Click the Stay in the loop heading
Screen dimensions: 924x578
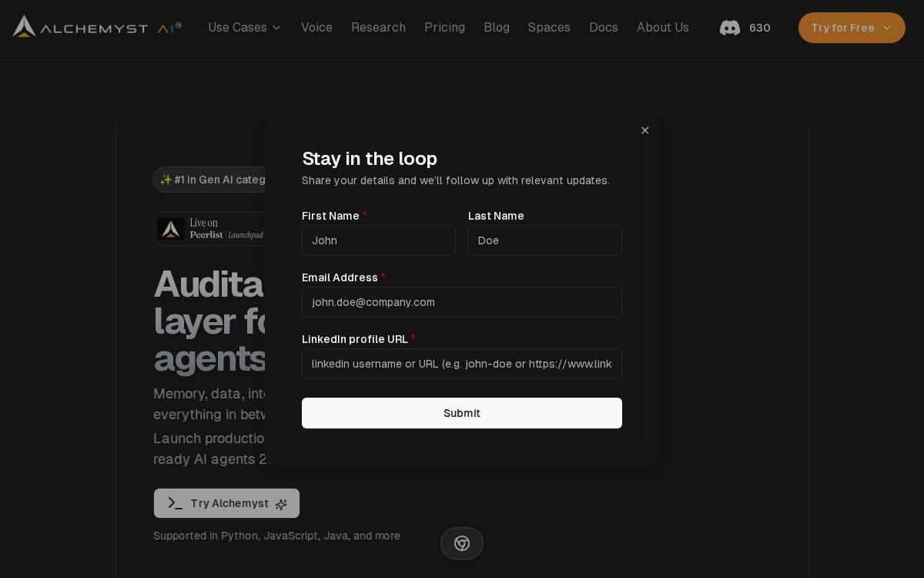370,158
